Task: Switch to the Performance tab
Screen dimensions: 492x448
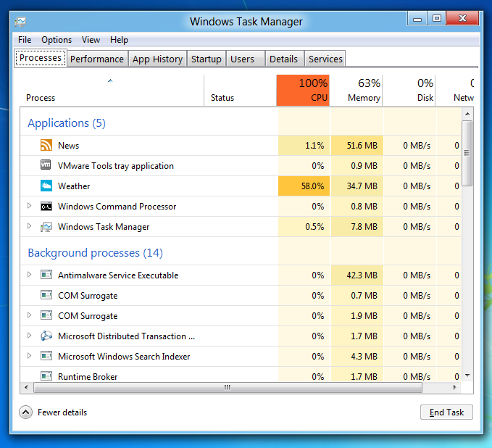Action: click(97, 59)
